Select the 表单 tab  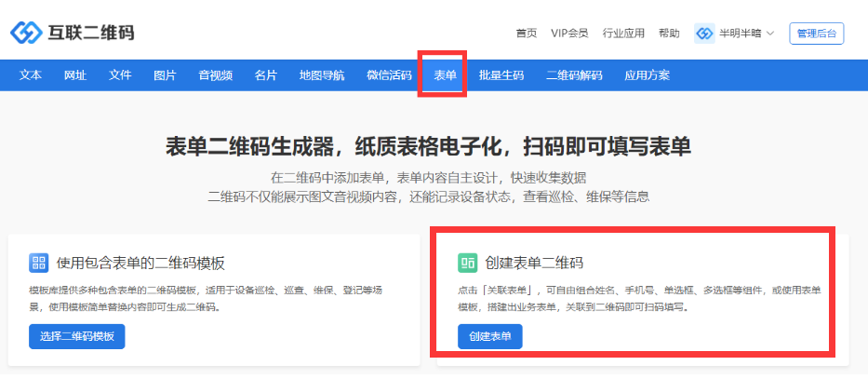[445, 75]
